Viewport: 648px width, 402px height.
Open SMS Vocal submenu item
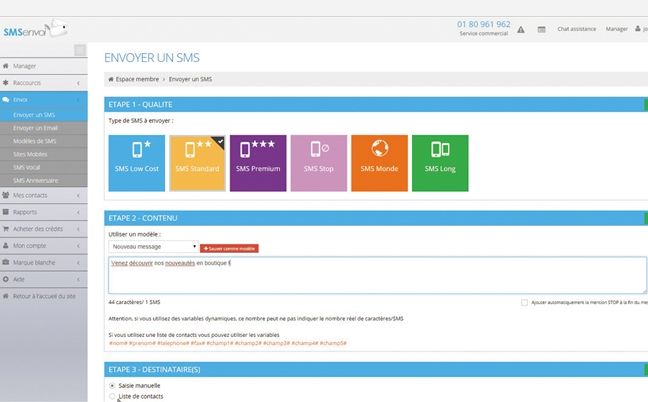(x=44, y=167)
